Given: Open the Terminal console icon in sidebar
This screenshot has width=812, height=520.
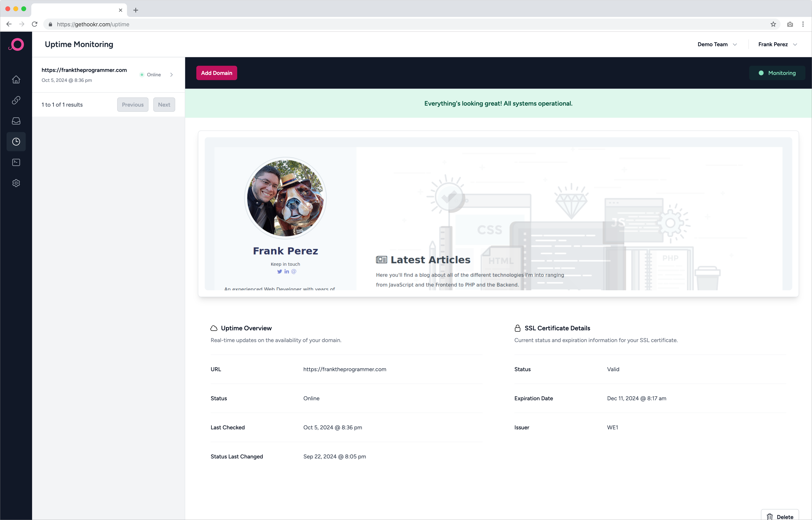Looking at the screenshot, I should click(16, 162).
